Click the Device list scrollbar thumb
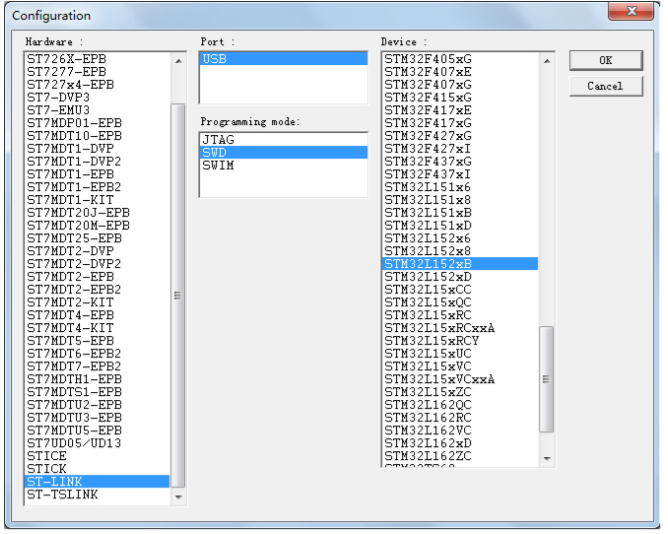 pos(546,379)
